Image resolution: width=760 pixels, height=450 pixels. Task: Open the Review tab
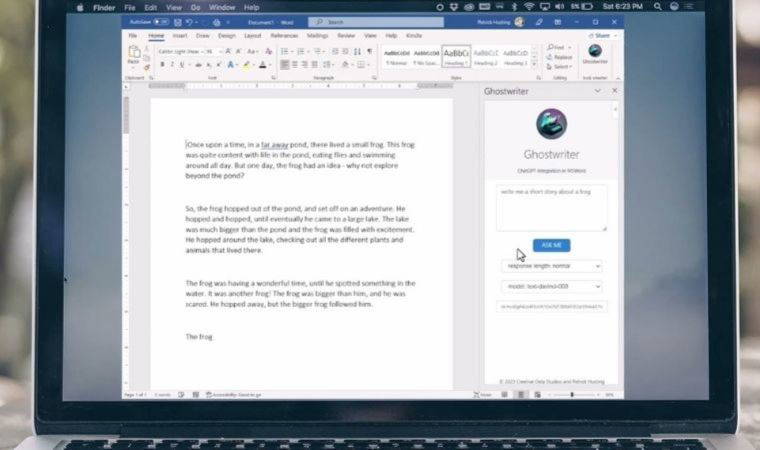346,35
